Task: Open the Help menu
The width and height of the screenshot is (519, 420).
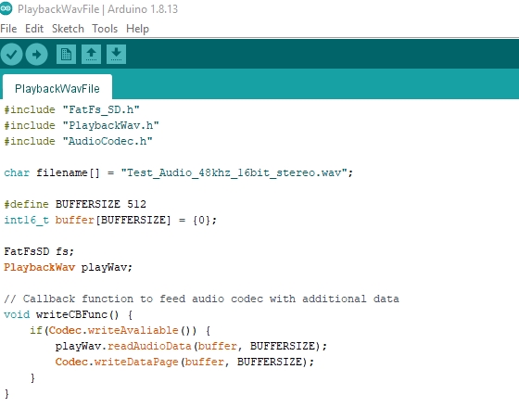Action: (137, 29)
